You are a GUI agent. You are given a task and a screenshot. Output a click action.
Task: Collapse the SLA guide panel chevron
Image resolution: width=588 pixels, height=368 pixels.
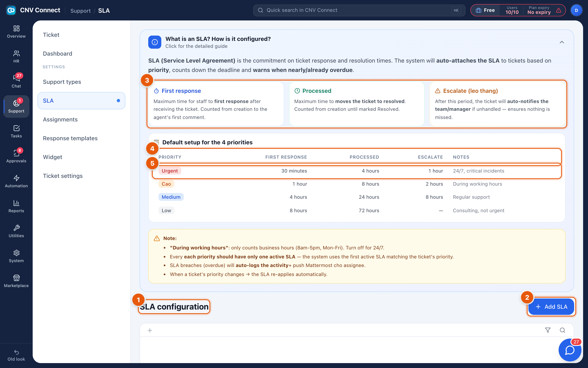[562, 42]
